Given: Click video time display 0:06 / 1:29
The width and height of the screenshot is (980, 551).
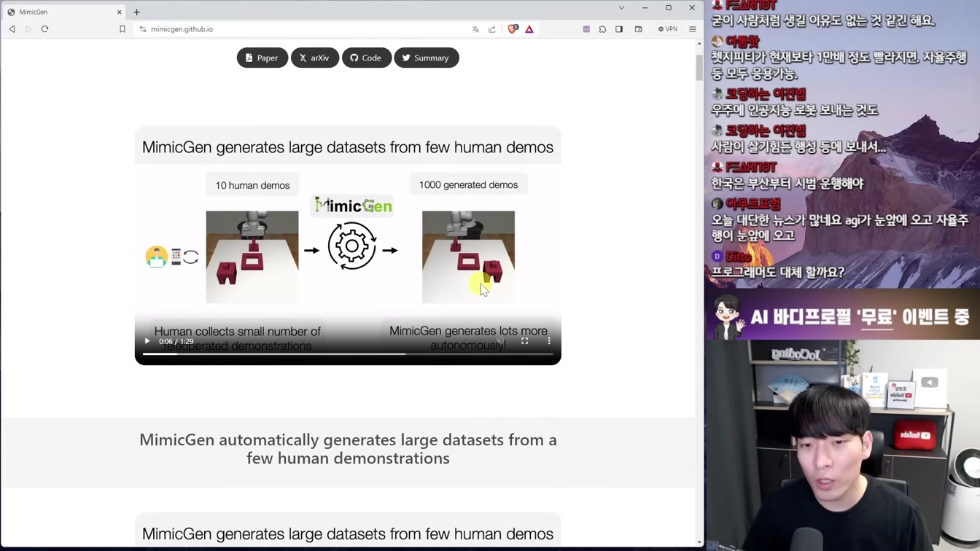Looking at the screenshot, I should (x=176, y=341).
